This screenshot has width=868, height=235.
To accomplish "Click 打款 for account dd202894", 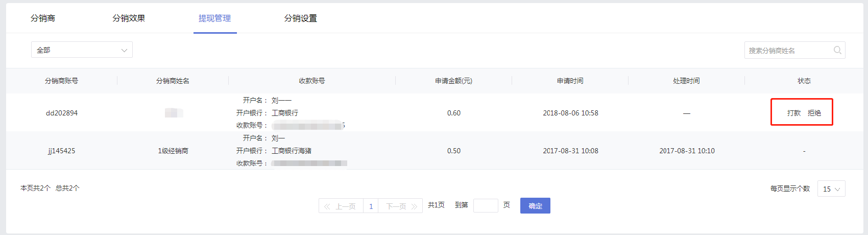I will point(794,113).
